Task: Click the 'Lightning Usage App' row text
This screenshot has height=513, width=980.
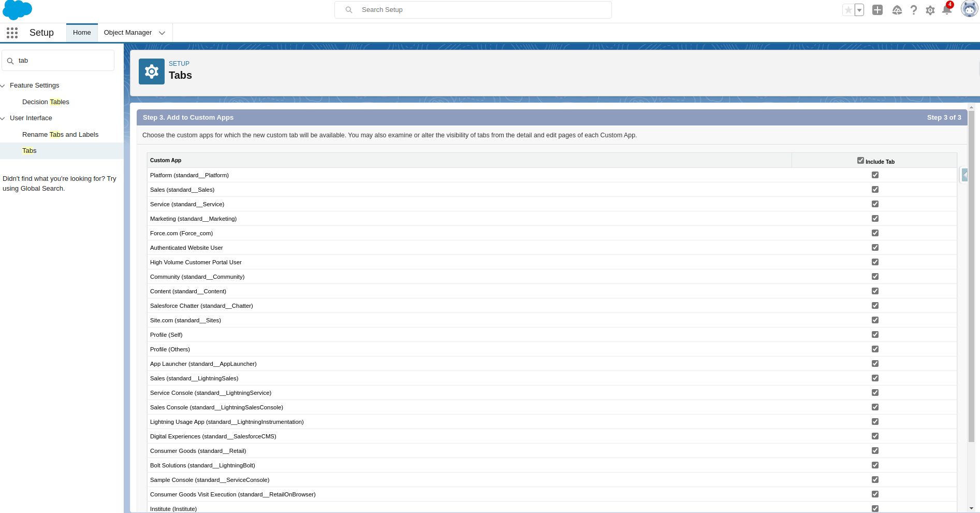Action: (x=227, y=422)
